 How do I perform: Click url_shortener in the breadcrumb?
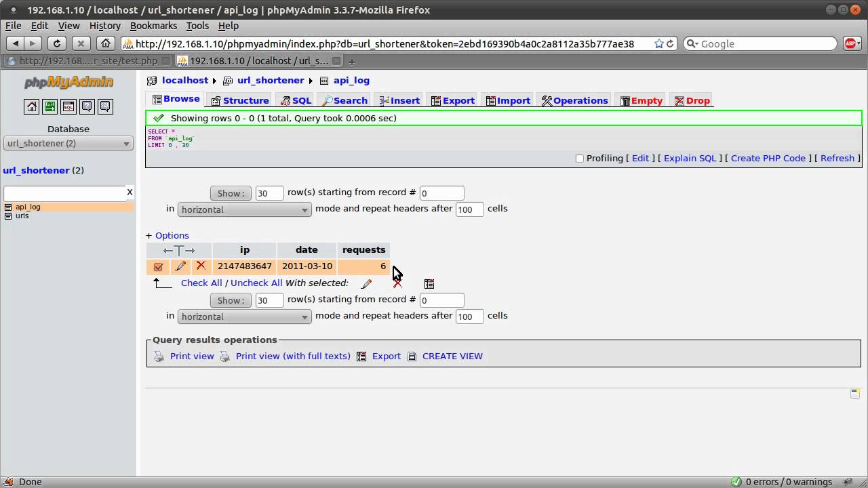pyautogui.click(x=271, y=81)
